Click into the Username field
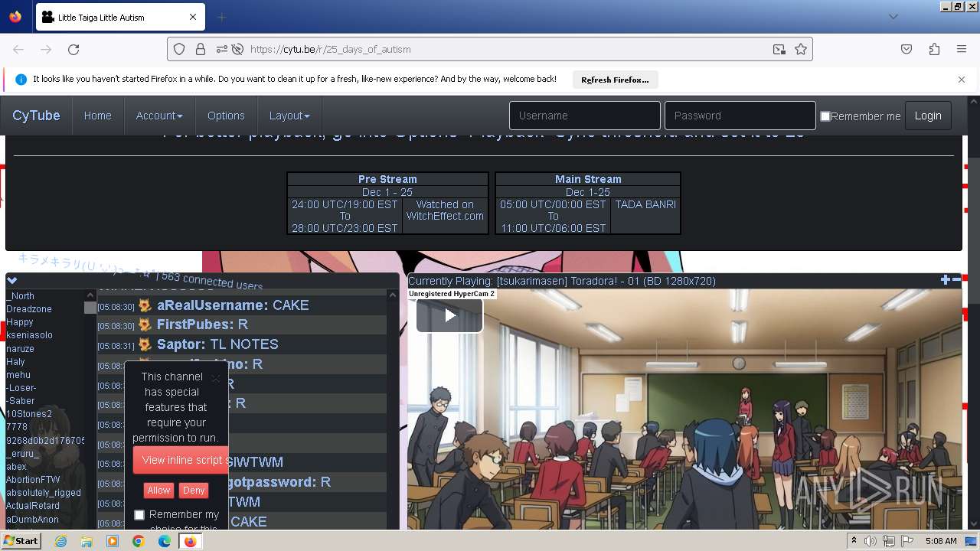980x551 pixels. [x=585, y=116]
